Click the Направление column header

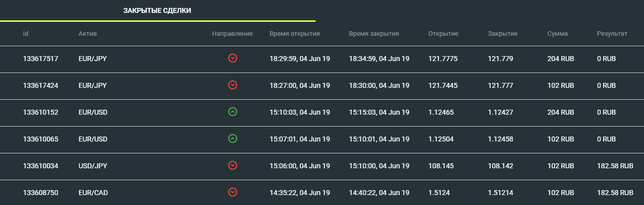232,34
